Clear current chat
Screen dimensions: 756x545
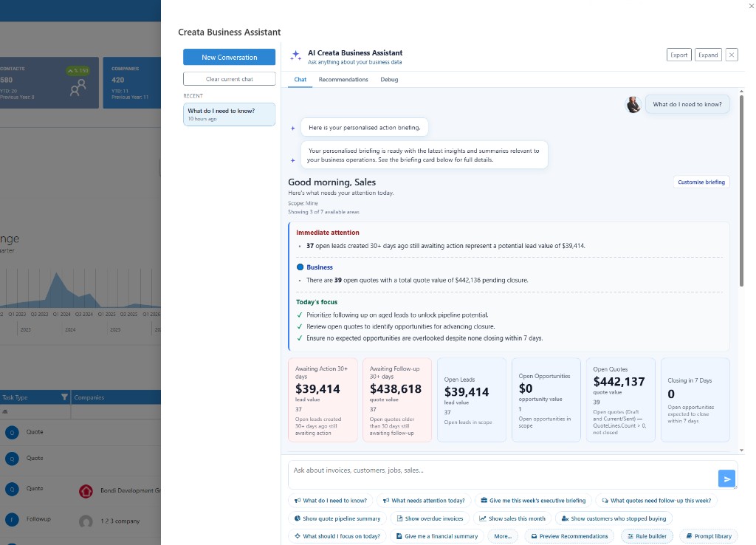pyautogui.click(x=229, y=78)
